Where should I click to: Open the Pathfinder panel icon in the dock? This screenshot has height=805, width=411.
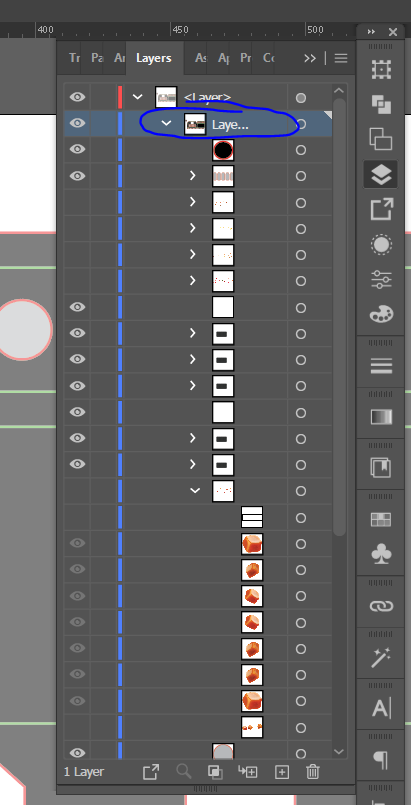[381, 104]
